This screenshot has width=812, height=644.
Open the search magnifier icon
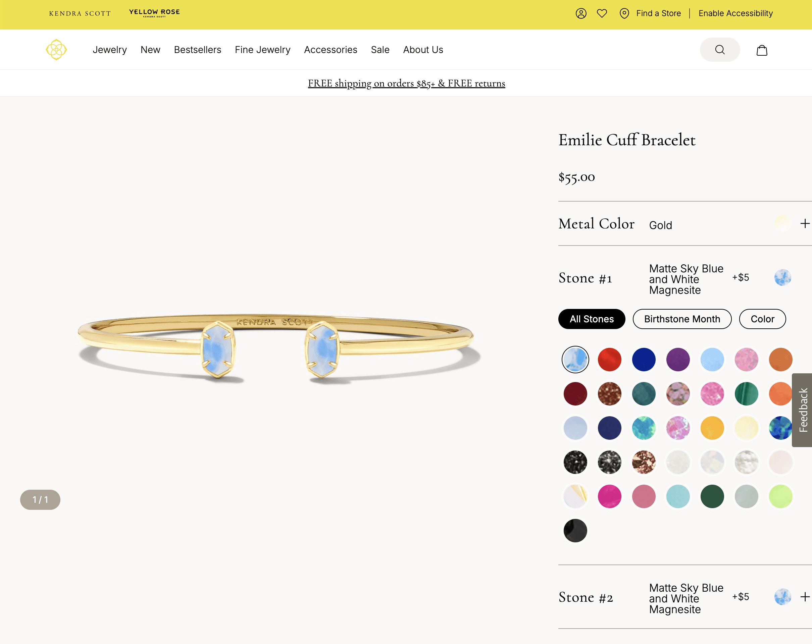click(x=719, y=49)
